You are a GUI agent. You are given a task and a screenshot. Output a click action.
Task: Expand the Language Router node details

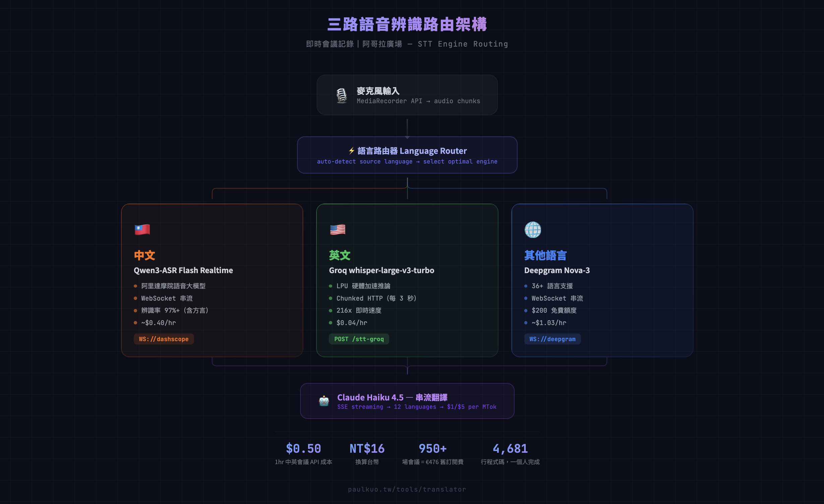(407, 155)
